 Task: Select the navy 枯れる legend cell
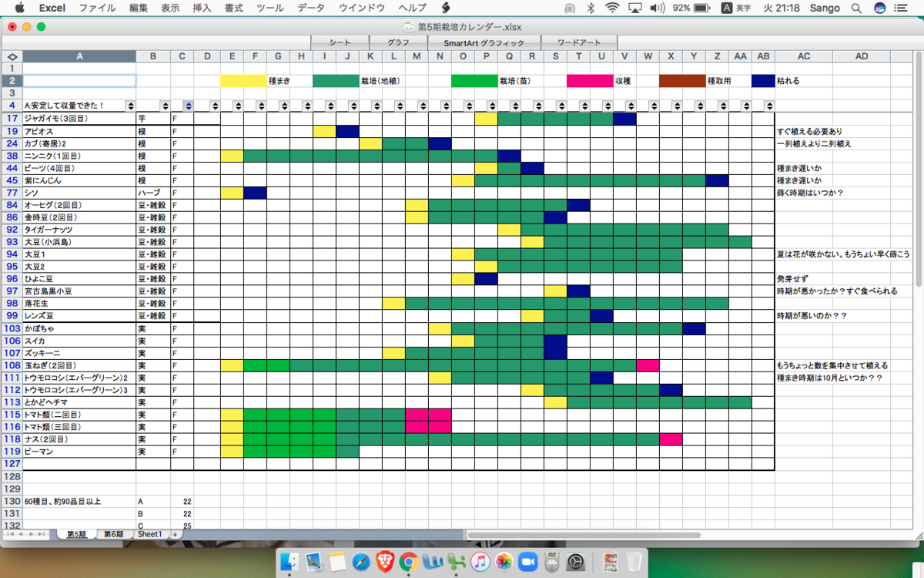(x=763, y=81)
